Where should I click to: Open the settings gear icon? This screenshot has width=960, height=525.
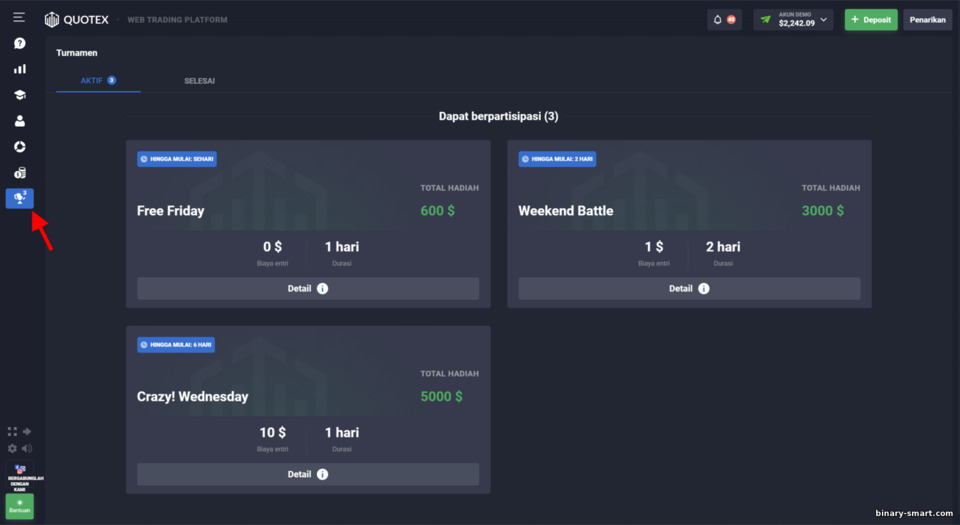(12, 449)
